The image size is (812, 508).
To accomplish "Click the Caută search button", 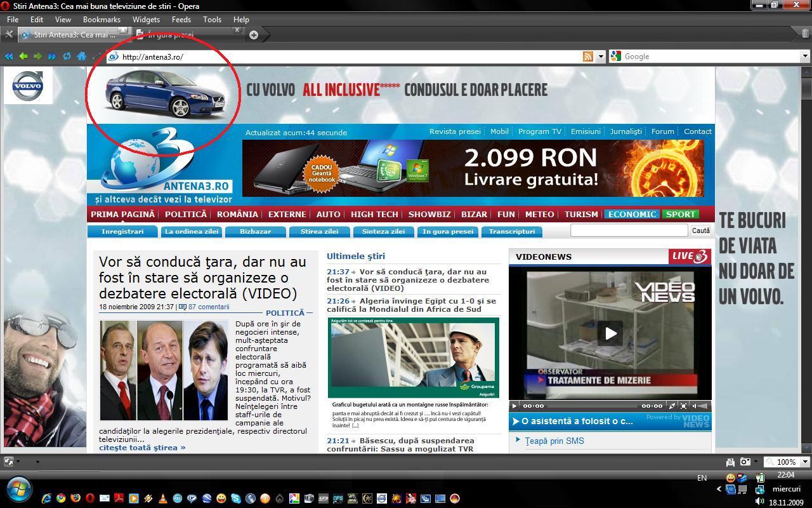I will [x=701, y=231].
